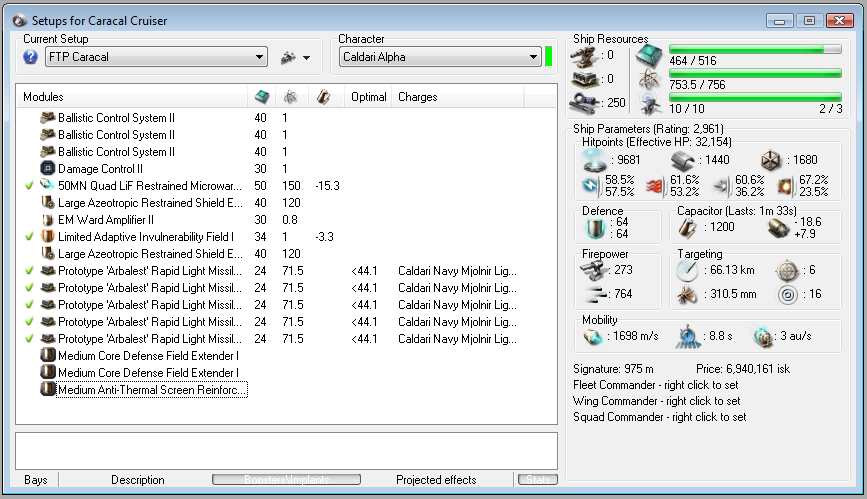Expand the arrow beside the ship icon
Viewport: 867px width, 499px height.
pyautogui.click(x=306, y=58)
